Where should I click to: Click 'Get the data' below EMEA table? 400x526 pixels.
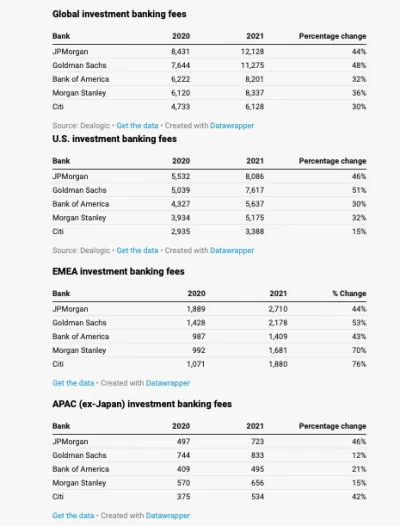pyautogui.click(x=73, y=383)
